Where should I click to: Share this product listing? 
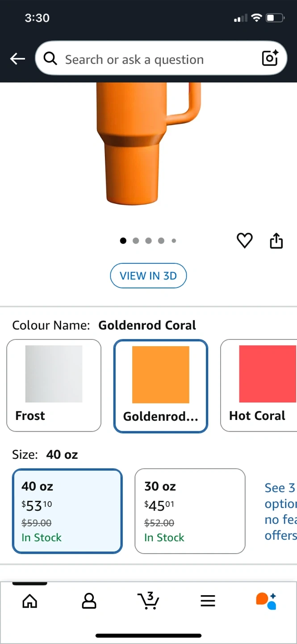click(x=276, y=241)
